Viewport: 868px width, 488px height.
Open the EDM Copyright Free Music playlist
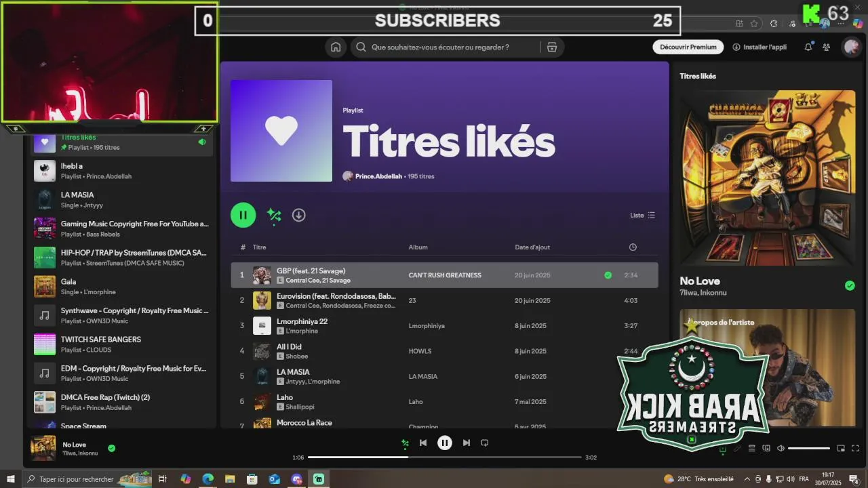click(122, 373)
